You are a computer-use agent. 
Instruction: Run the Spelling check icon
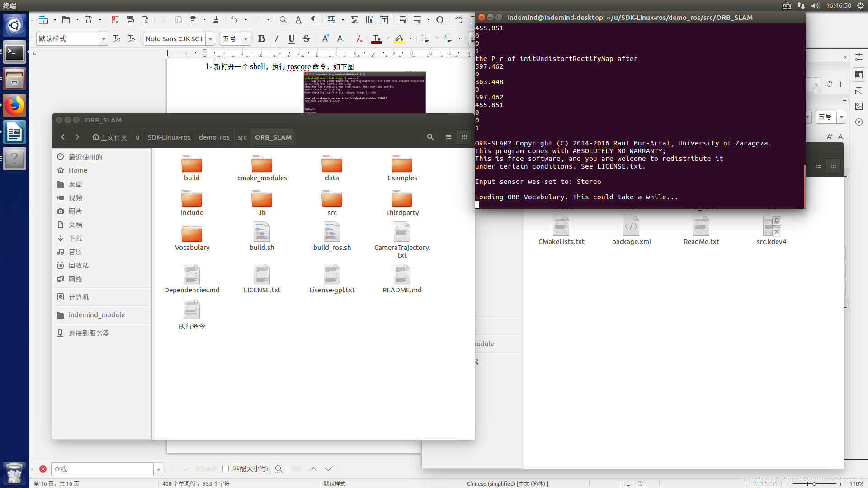point(298,20)
